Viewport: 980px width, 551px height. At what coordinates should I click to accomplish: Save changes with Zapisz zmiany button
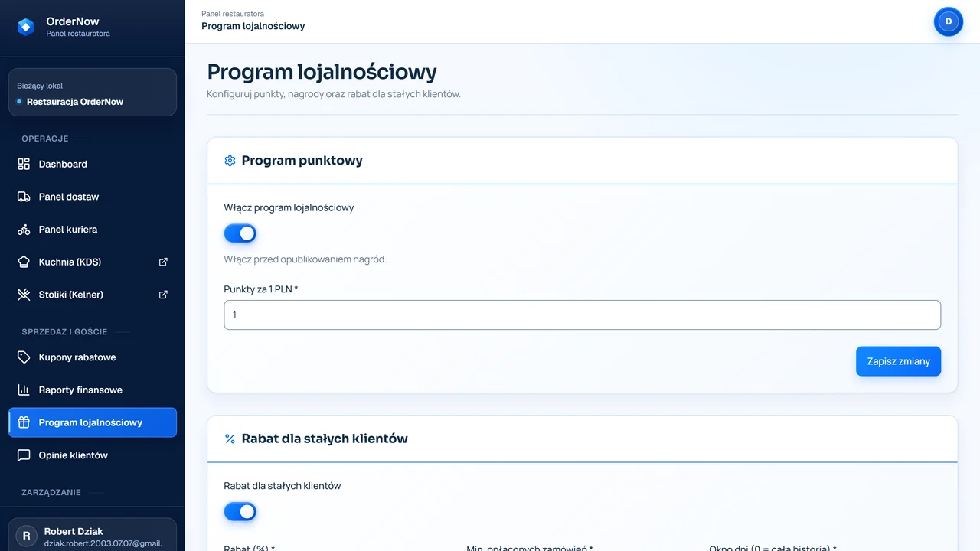point(898,361)
